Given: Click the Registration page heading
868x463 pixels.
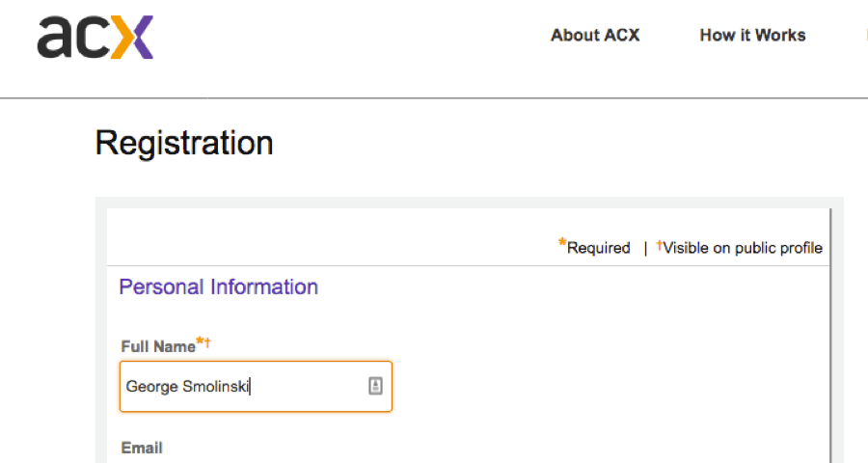Looking at the screenshot, I should [x=184, y=144].
